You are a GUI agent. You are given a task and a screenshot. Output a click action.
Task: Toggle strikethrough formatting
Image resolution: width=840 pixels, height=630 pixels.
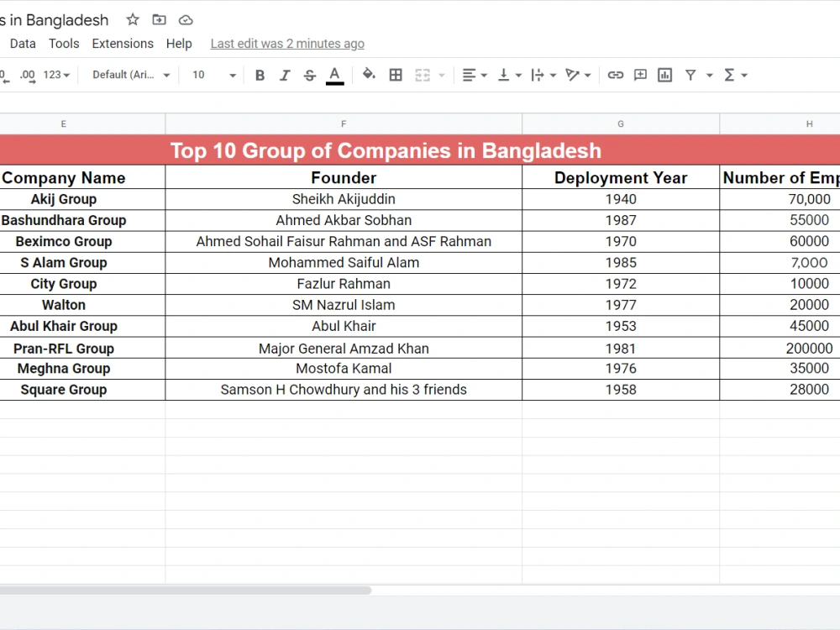[310, 75]
